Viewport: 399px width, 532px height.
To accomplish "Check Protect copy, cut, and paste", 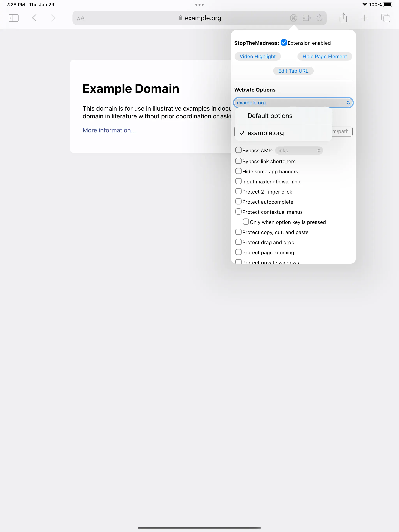I will [x=238, y=232].
